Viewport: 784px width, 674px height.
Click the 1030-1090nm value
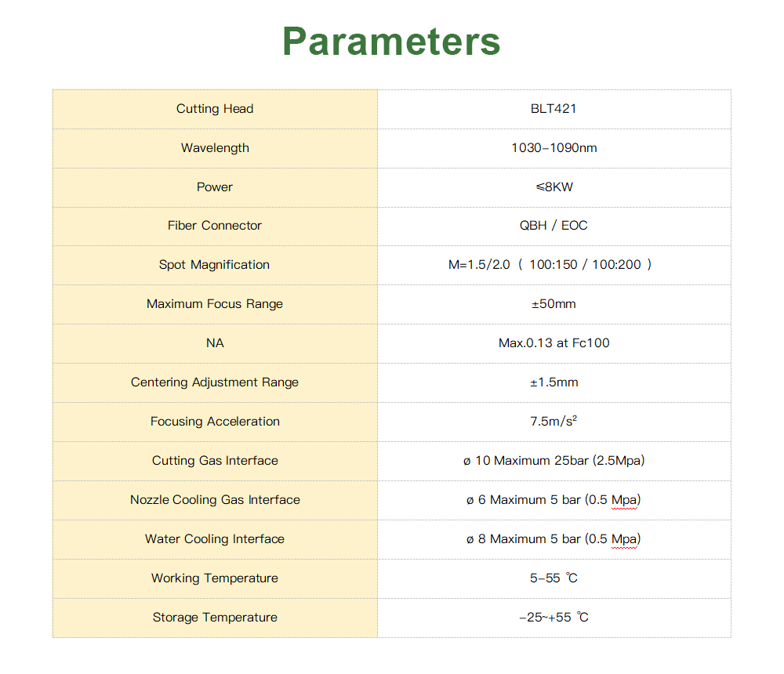554,148
